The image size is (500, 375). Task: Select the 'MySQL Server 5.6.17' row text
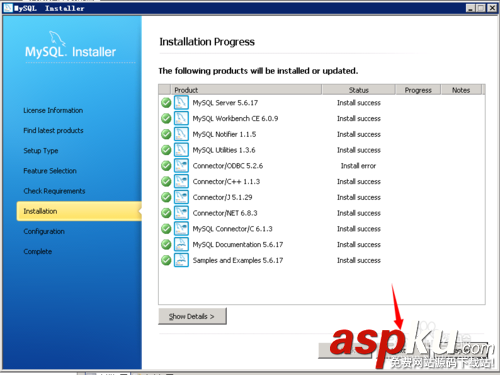(225, 103)
